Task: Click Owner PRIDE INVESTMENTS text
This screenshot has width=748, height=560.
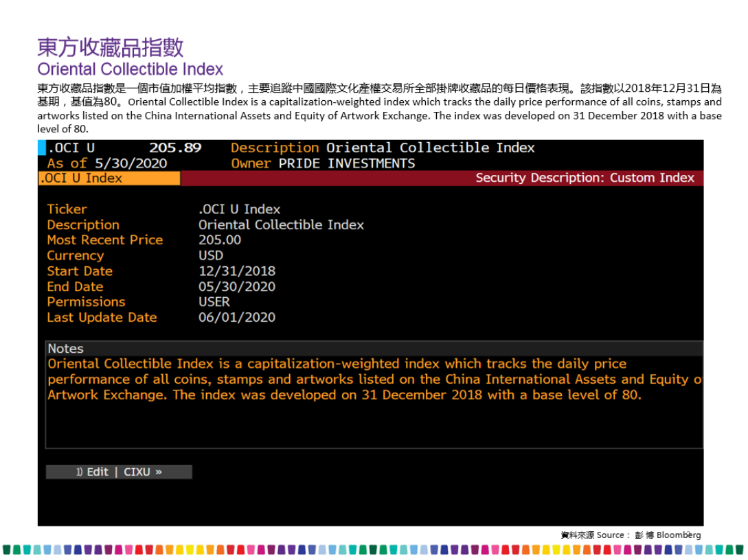Action: (x=323, y=163)
